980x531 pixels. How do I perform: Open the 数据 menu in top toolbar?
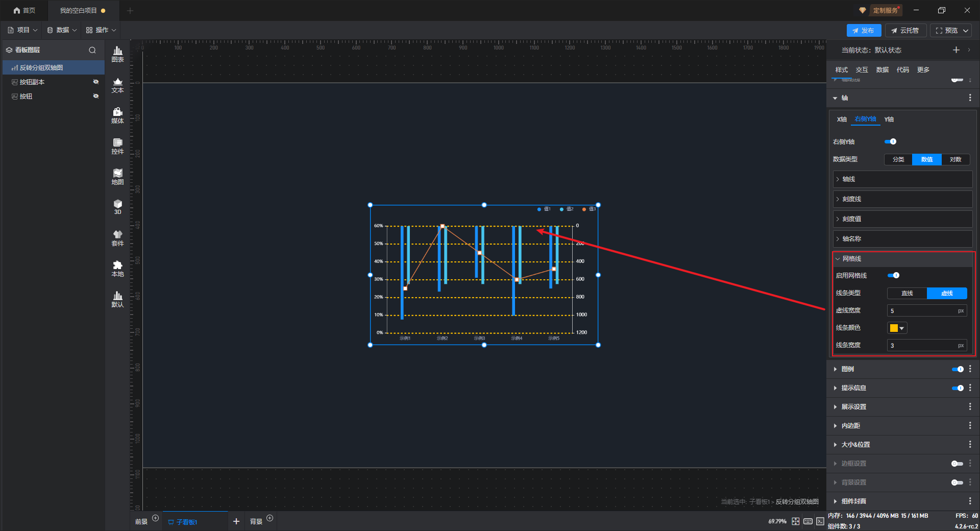pyautogui.click(x=62, y=30)
